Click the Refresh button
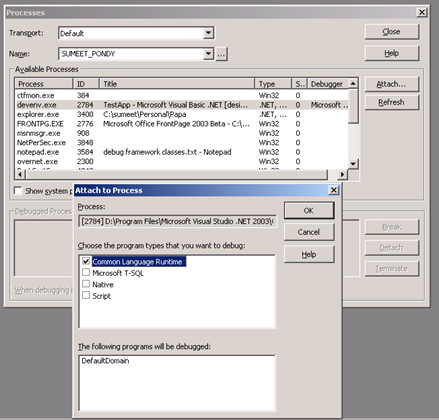The image size is (439, 420). pos(391,102)
